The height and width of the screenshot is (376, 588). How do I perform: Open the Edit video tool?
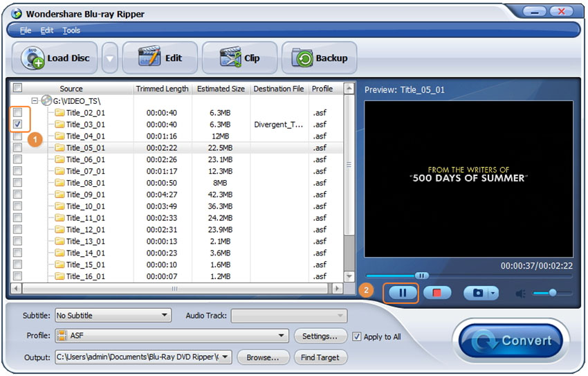tap(160, 58)
